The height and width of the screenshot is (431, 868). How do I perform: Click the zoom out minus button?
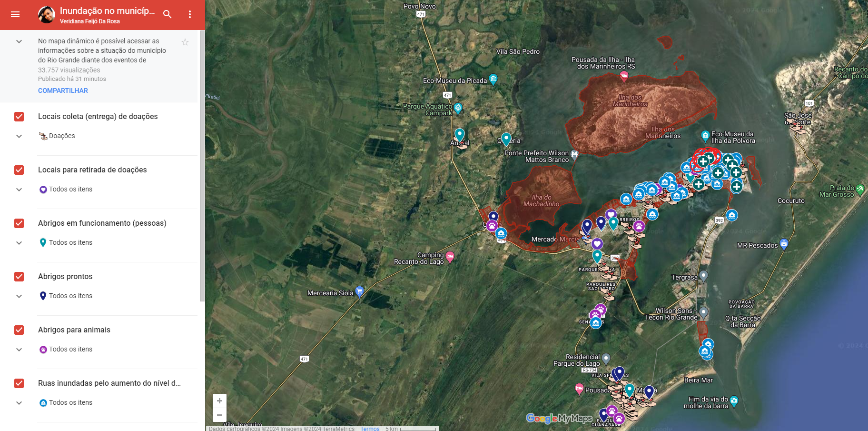coord(219,415)
